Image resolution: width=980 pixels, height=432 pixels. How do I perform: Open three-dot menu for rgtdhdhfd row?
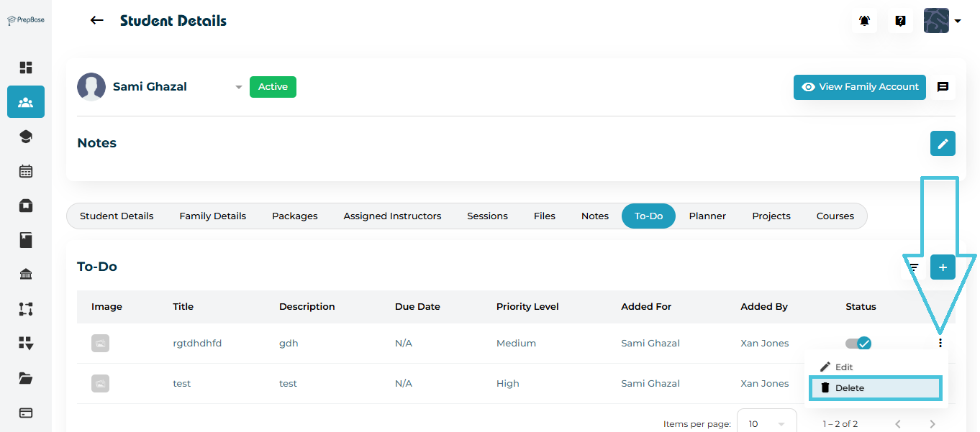click(940, 344)
